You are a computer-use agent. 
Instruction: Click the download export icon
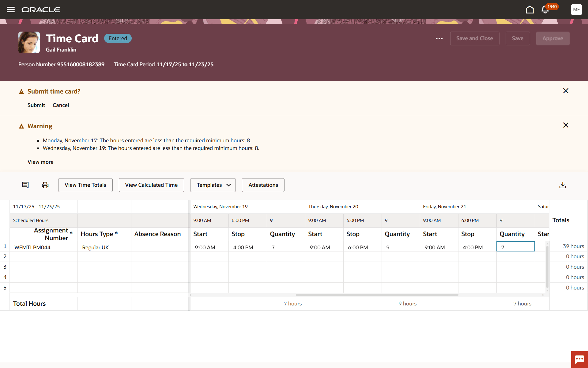(x=563, y=185)
